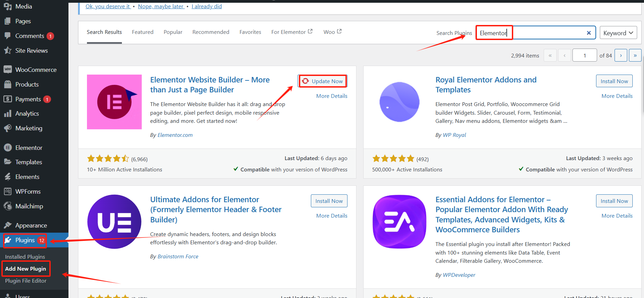Click the Search Plugins text field

click(536, 33)
